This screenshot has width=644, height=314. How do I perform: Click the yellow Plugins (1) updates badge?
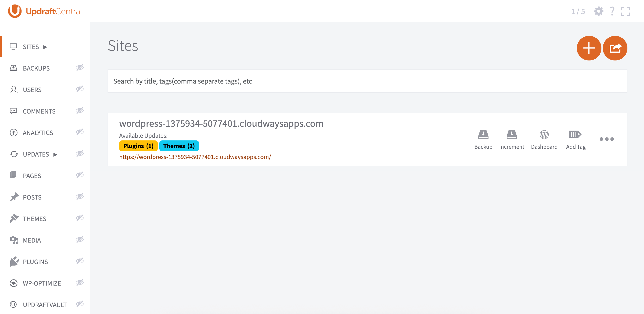(x=138, y=146)
